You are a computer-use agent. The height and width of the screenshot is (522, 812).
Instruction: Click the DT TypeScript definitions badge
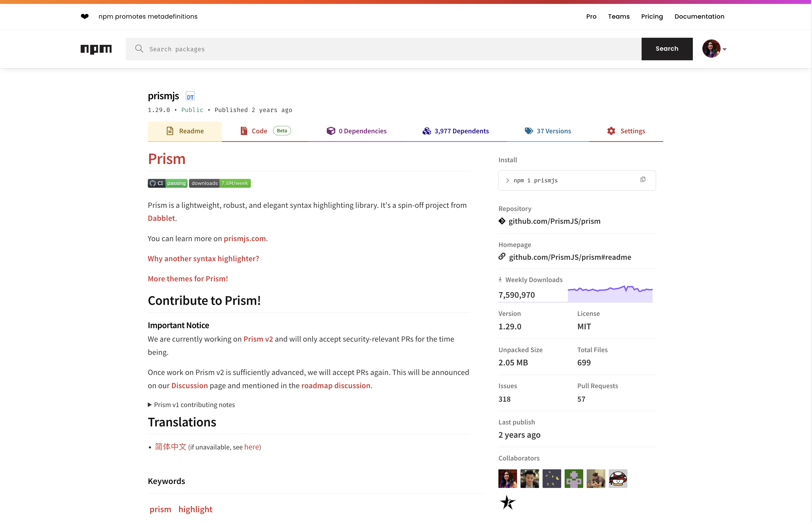click(x=190, y=97)
